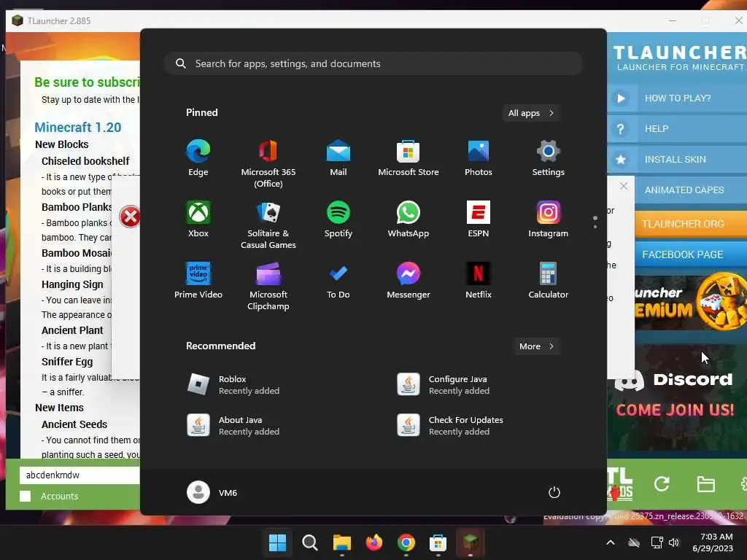
Task: Launch Instagram from pinned apps
Action: pyautogui.click(x=549, y=219)
